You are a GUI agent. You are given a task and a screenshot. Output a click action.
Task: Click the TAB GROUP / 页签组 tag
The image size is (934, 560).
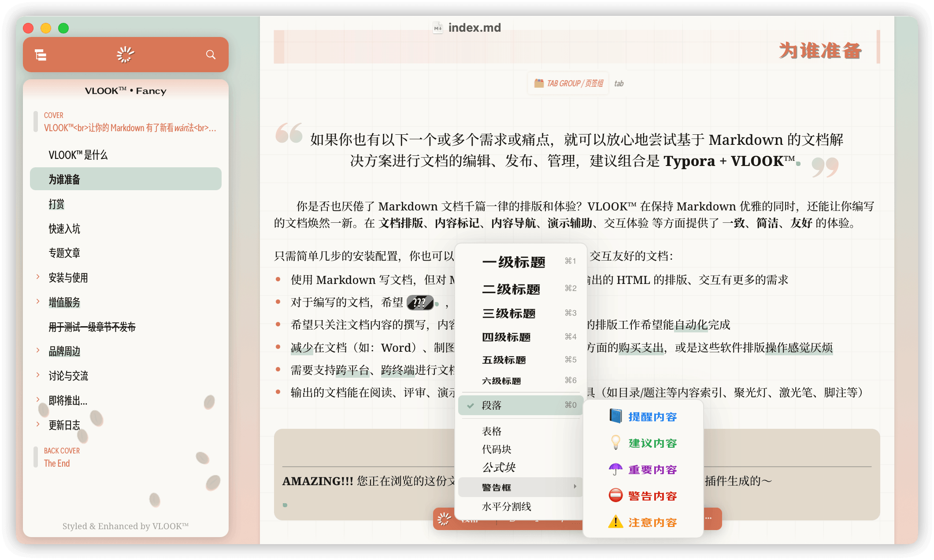click(568, 83)
